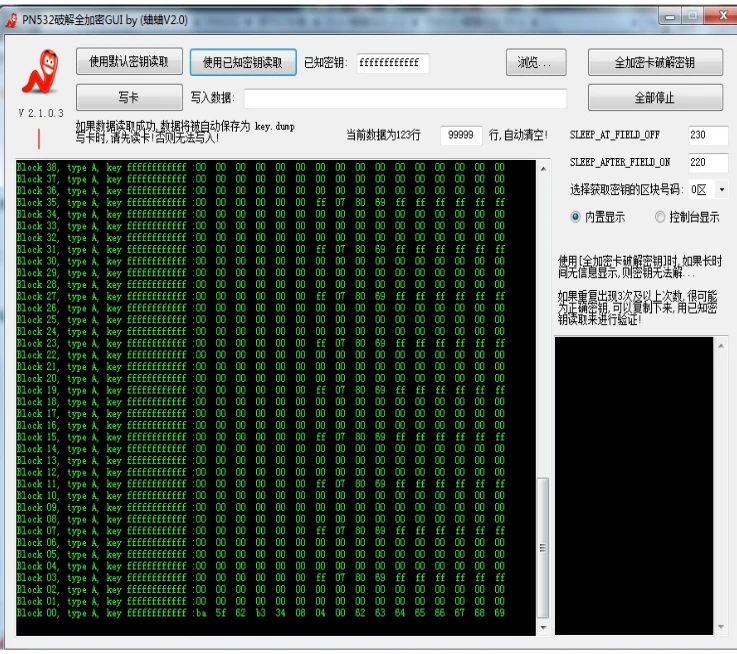Click the red status bar under the version number
Image resolution: width=737 pixels, height=654 pixels.
click(39, 139)
